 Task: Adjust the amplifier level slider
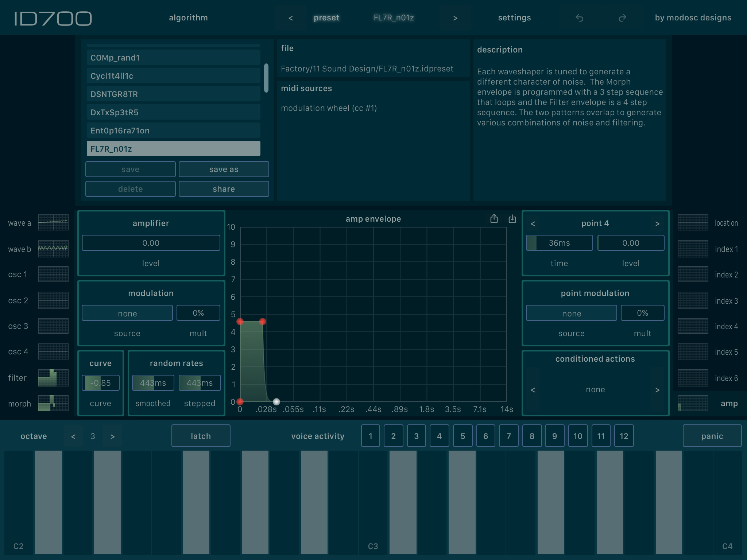[x=151, y=243]
